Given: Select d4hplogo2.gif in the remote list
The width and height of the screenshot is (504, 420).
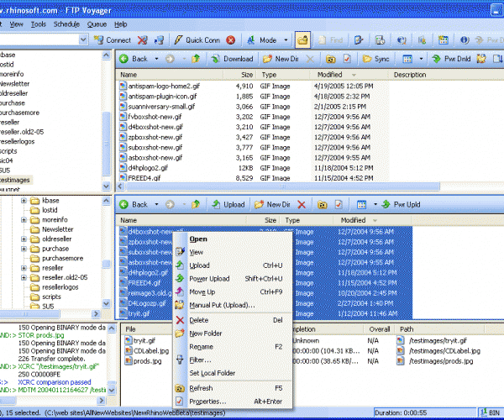Looking at the screenshot, I should [148, 168].
